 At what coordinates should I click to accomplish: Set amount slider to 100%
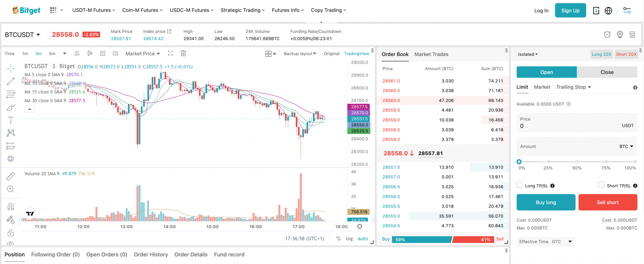[x=635, y=162]
